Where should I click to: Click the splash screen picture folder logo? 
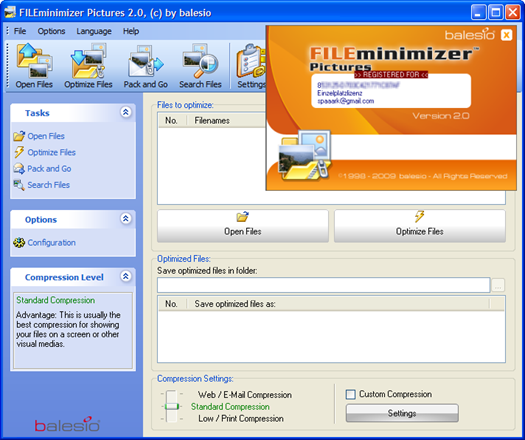304,155
